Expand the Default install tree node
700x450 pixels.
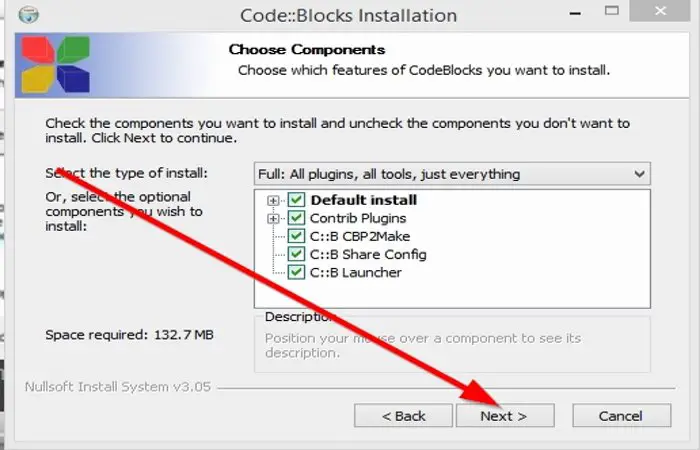coord(273,200)
